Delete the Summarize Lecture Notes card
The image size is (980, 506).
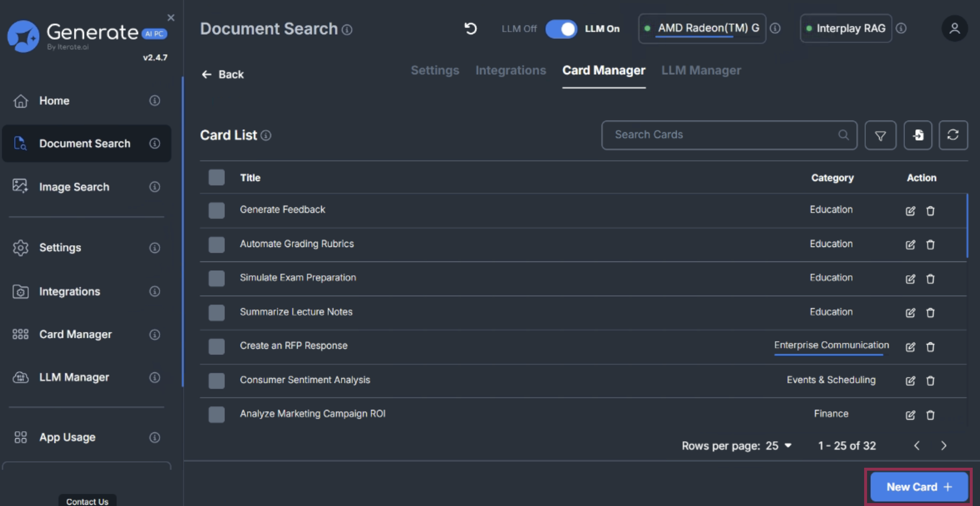click(x=930, y=313)
